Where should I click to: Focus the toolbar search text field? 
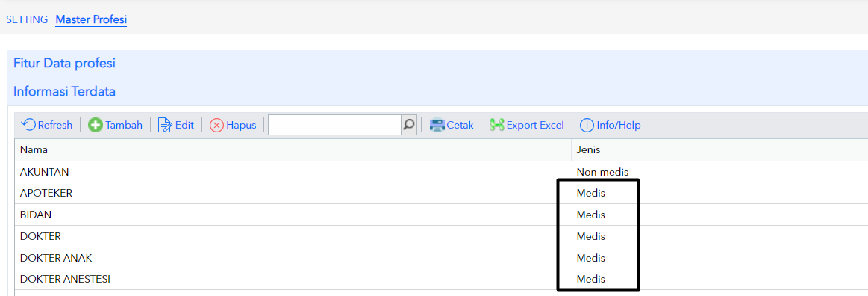(335, 125)
